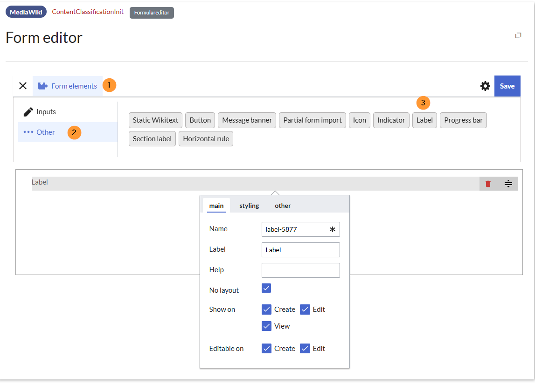Viewport: 535px width, 392px height.
Task: Uncheck the No layout checkbox
Action: coord(266,288)
